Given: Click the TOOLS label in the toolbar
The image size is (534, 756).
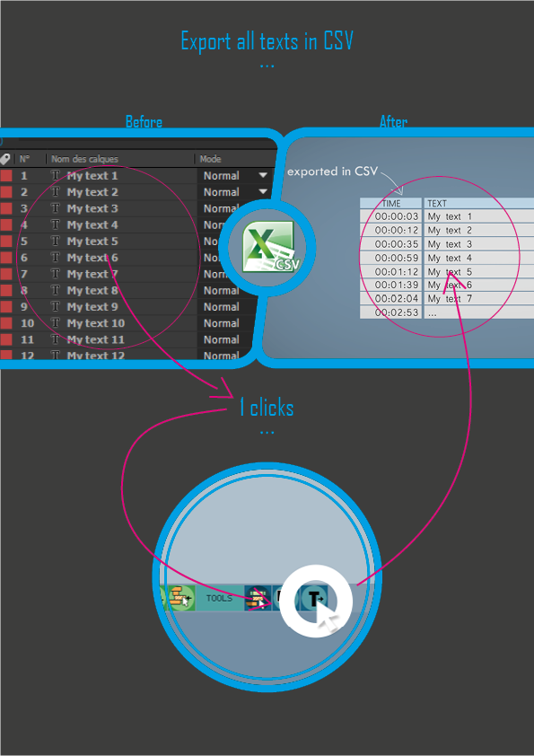Looking at the screenshot, I should 219,598.
